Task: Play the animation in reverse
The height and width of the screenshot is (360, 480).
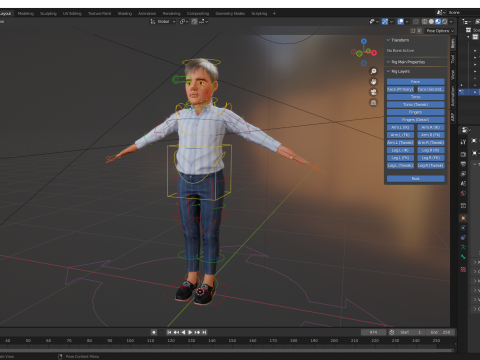Action: coord(183,332)
